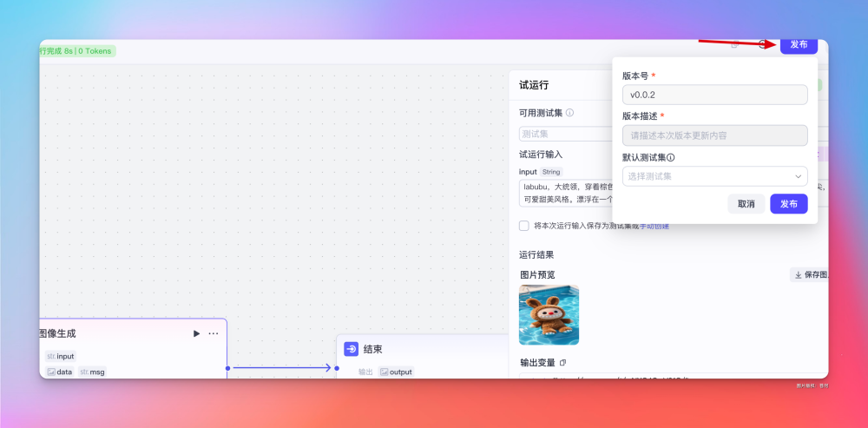This screenshot has height=428, width=868.
Task: Click the String type label
Action: [551, 172]
